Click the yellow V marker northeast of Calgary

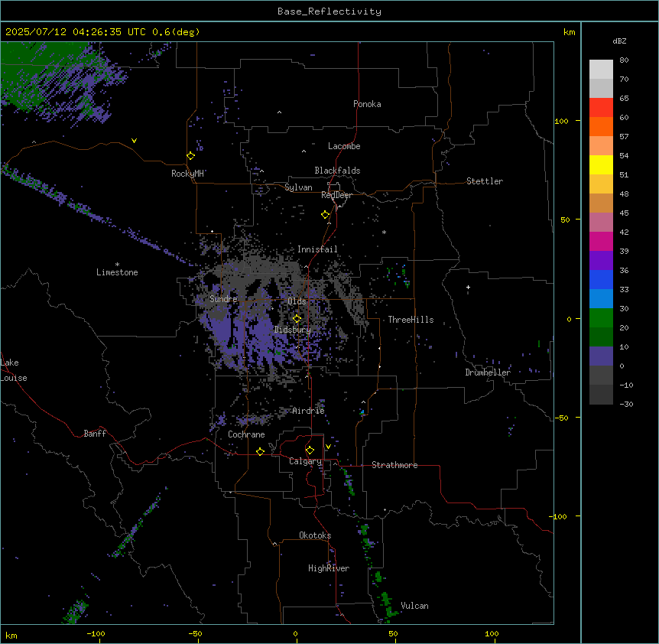point(328,447)
